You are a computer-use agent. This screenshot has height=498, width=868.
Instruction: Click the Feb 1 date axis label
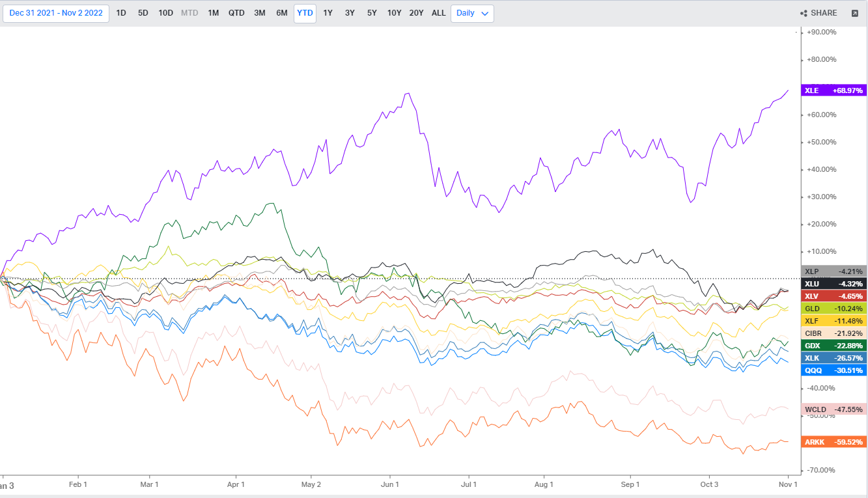tap(77, 484)
